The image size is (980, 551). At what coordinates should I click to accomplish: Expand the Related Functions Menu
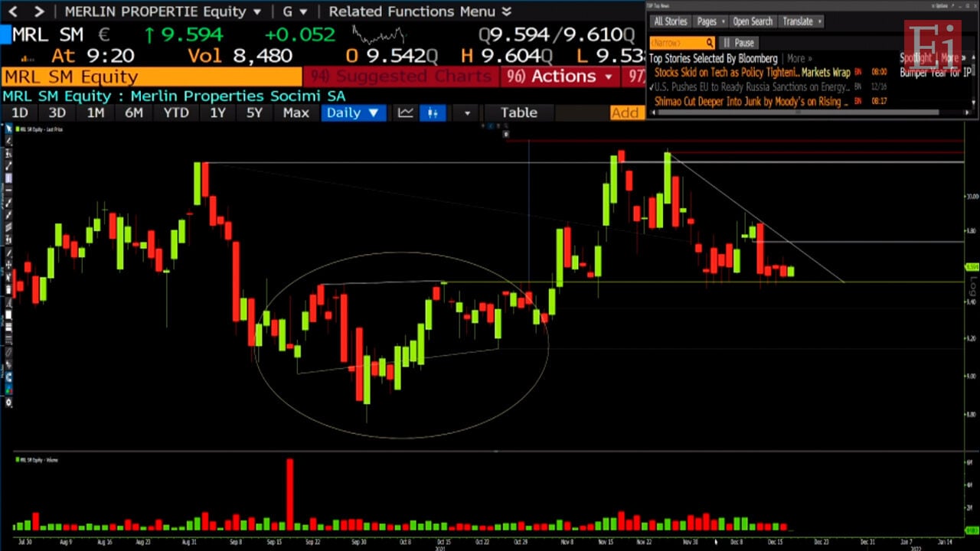click(420, 11)
